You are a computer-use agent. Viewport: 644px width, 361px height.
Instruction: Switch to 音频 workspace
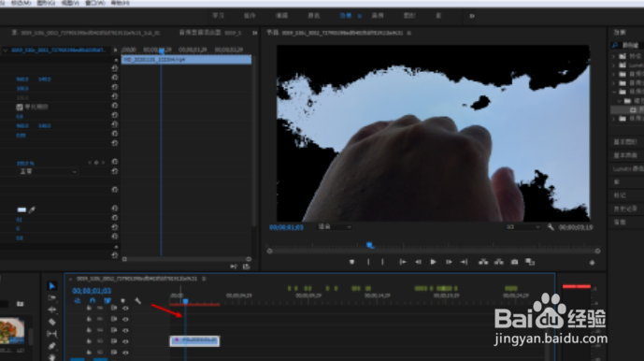[378, 16]
